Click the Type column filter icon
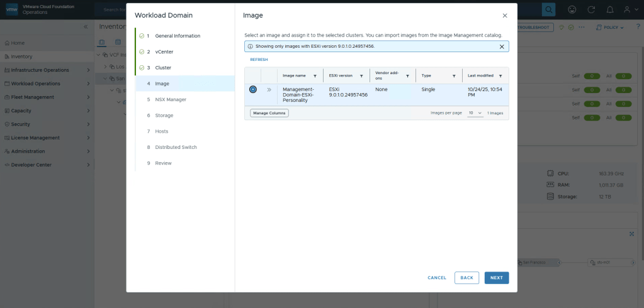Viewport: 644px width, 308px height. pos(454,76)
